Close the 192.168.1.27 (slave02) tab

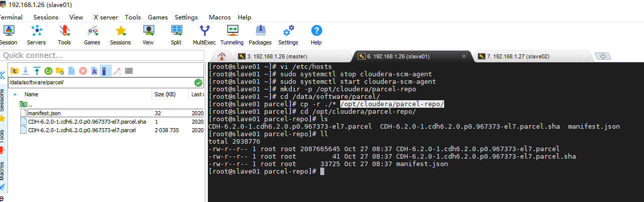[x=584, y=56]
